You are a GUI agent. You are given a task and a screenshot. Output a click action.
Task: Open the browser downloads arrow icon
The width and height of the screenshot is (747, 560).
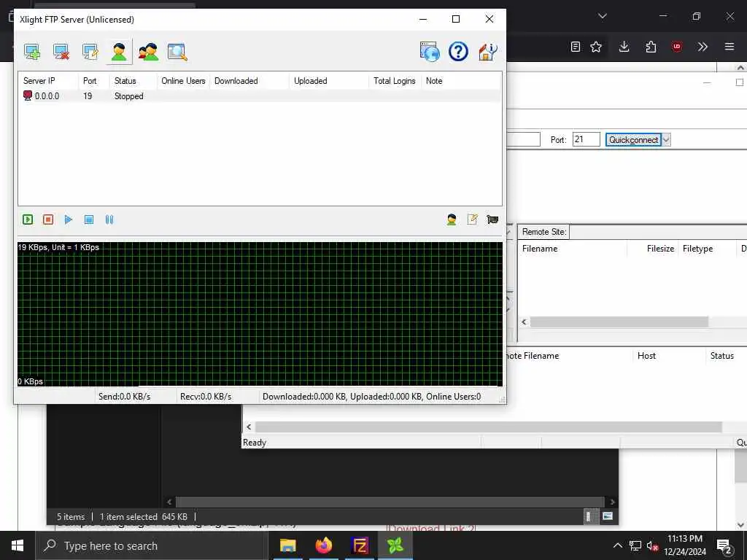point(624,47)
